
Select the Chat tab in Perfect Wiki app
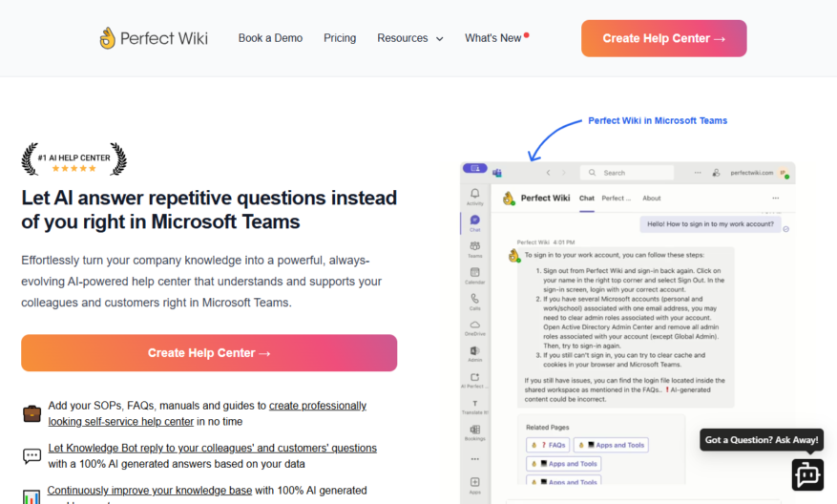point(587,199)
